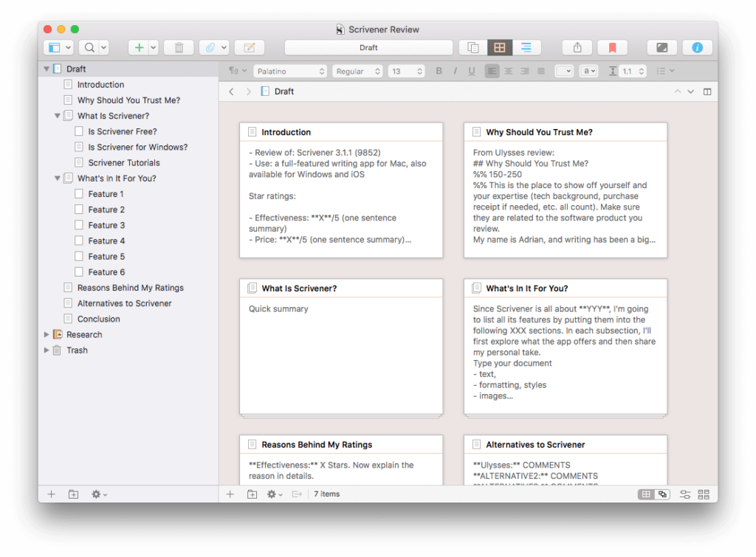Select Scrivener Tutorials in binder
Viewport: 756px width, 557px height.
pyautogui.click(x=124, y=163)
